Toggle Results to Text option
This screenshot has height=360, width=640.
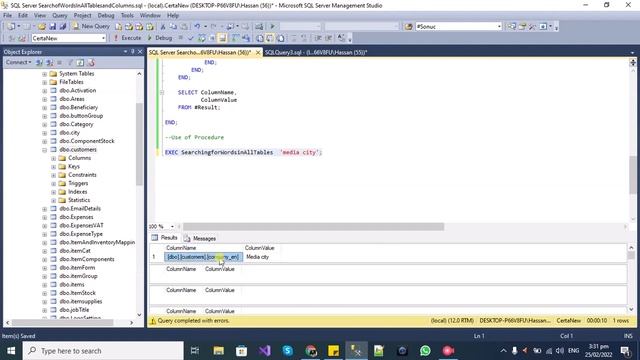[260, 38]
